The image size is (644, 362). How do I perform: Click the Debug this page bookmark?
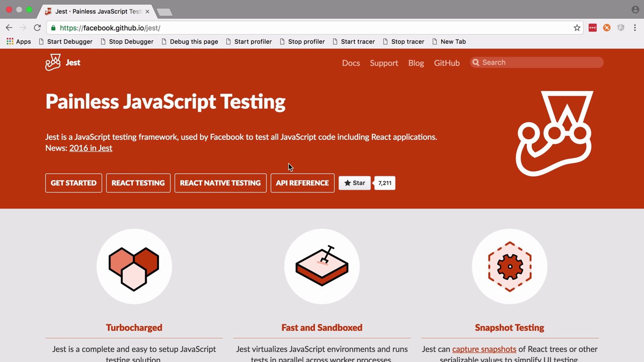point(190,42)
